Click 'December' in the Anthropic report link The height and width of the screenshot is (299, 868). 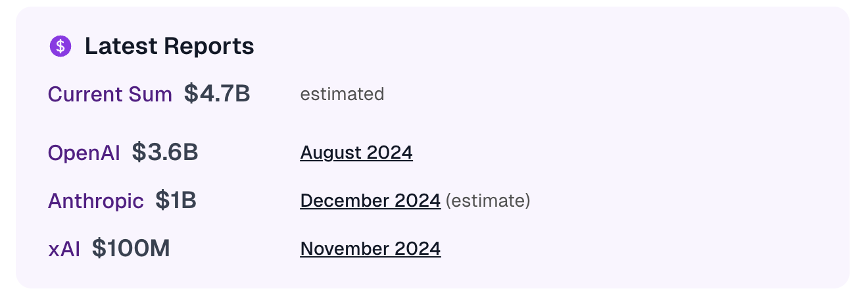point(345,200)
